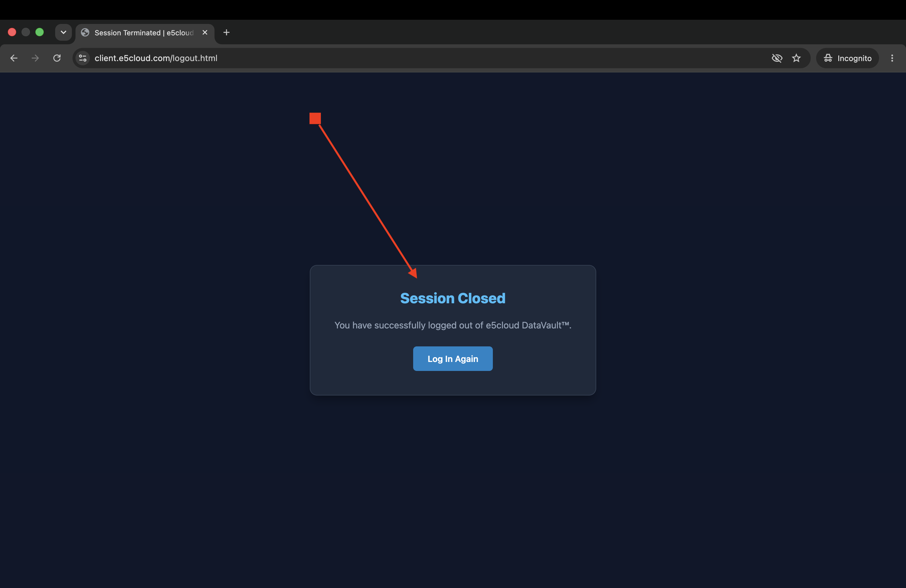Click the Log In Again button
This screenshot has width=906, height=588.
coord(453,359)
